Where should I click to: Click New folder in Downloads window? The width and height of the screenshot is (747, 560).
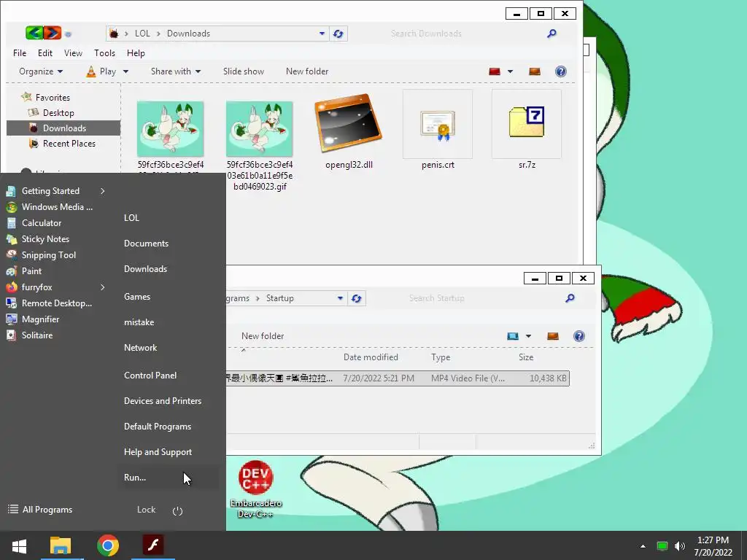307,71
